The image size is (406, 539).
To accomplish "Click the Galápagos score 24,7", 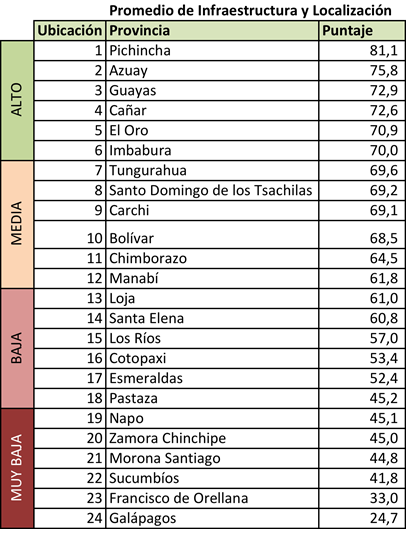I will [362, 518].
